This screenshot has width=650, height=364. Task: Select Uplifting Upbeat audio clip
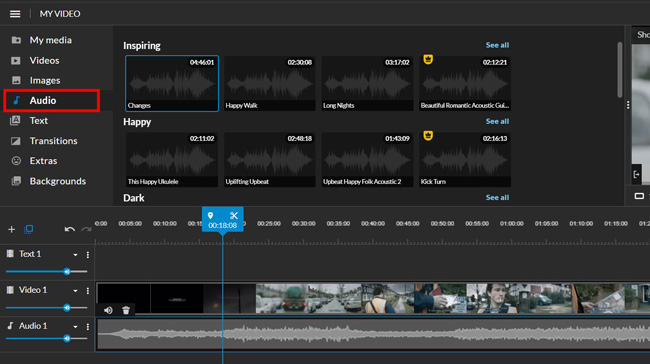coord(269,160)
